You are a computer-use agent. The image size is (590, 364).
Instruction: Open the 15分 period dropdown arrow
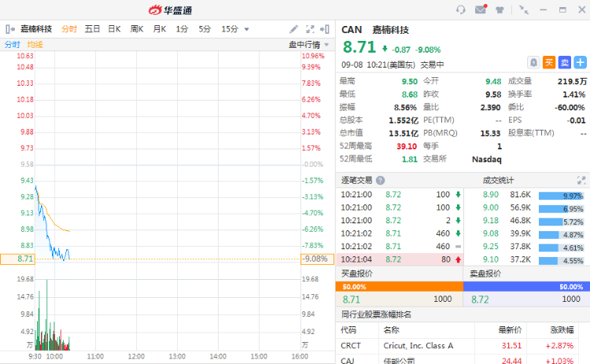pos(247,29)
